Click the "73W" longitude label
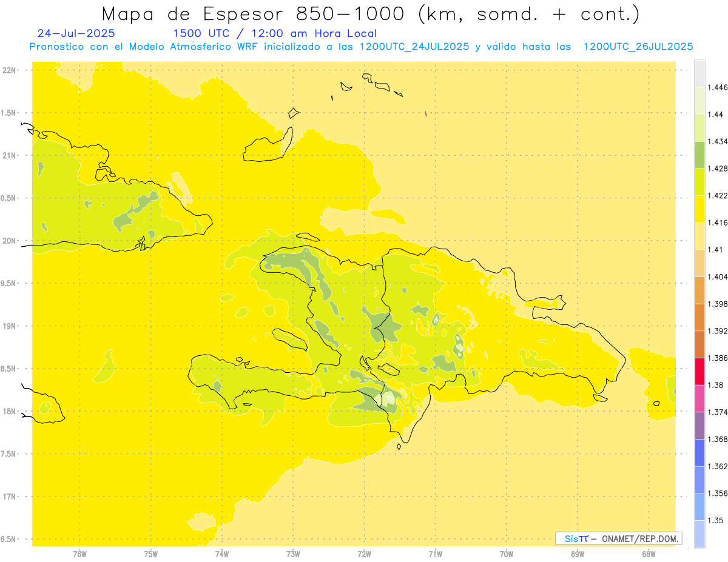This screenshot has height=562, width=728. pyautogui.click(x=293, y=554)
